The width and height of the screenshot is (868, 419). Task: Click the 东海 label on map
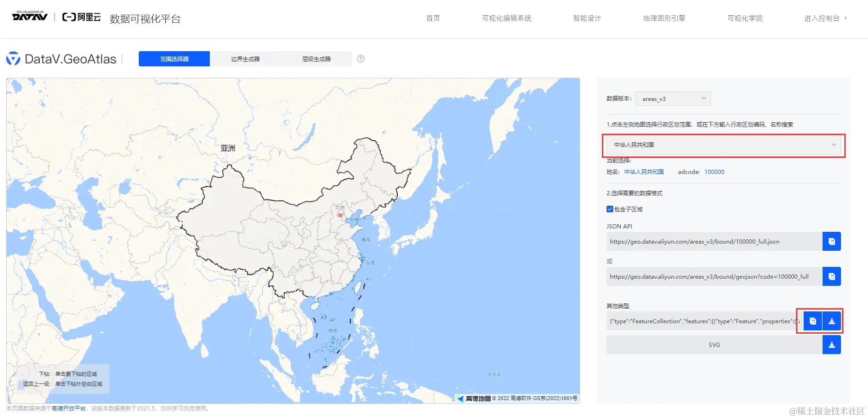(370, 263)
